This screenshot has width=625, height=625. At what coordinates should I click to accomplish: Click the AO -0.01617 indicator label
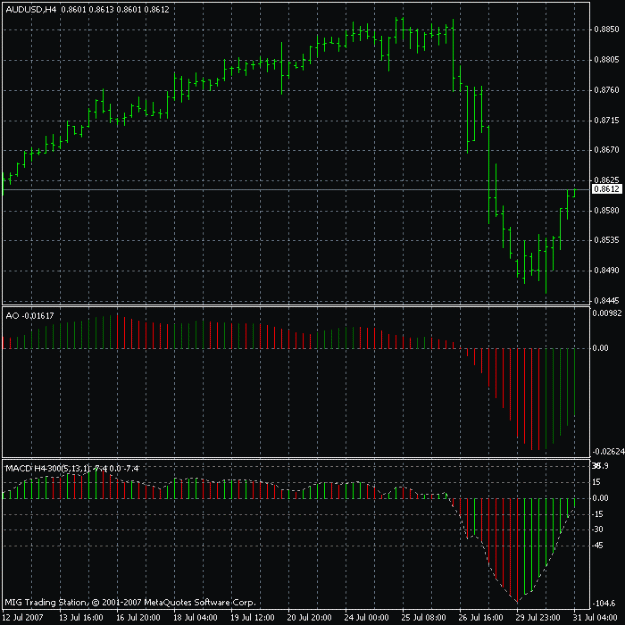coord(29,316)
